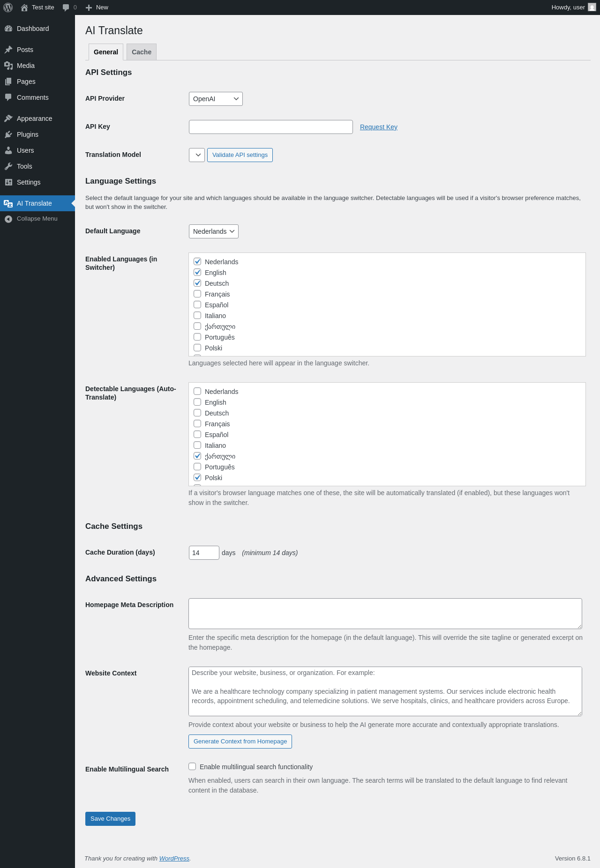600x868 pixels.
Task: Click the Collapse Menu arrow icon
Action: 8,219
